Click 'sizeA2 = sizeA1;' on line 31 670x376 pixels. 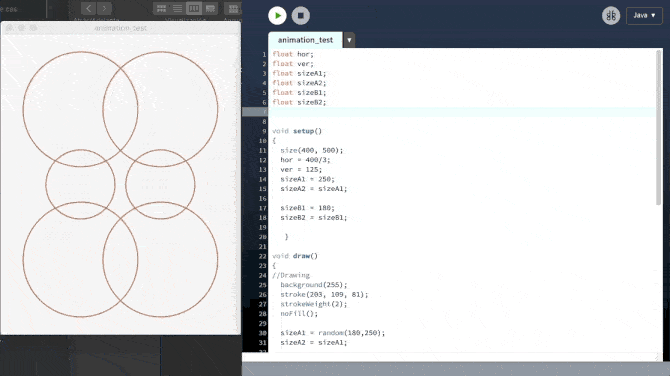(x=314, y=343)
